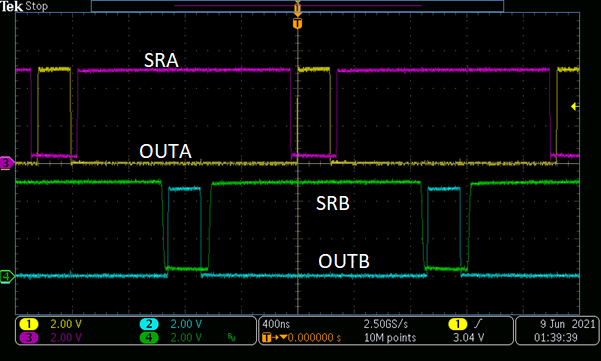Viewport: 601px width, 361px height.
Task: Click the 400ns timebase readout
Action: (276, 324)
